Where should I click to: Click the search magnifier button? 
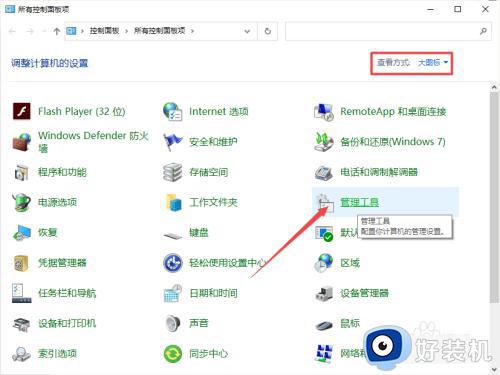pyautogui.click(x=483, y=31)
